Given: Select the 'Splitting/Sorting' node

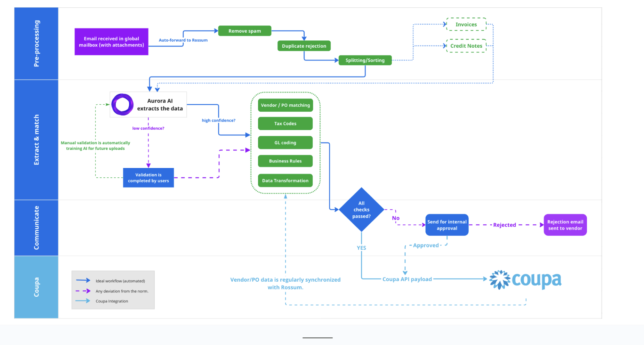Looking at the screenshot, I should click(x=365, y=60).
